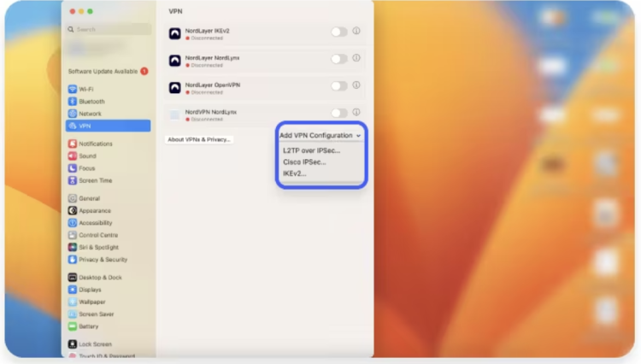Select Network label in sidebar
641x364 pixels.
point(90,114)
